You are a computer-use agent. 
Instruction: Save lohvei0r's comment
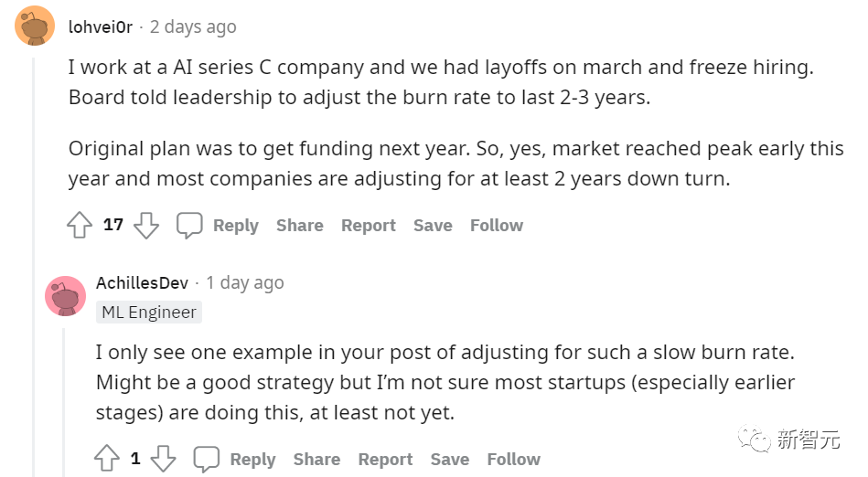tap(433, 225)
